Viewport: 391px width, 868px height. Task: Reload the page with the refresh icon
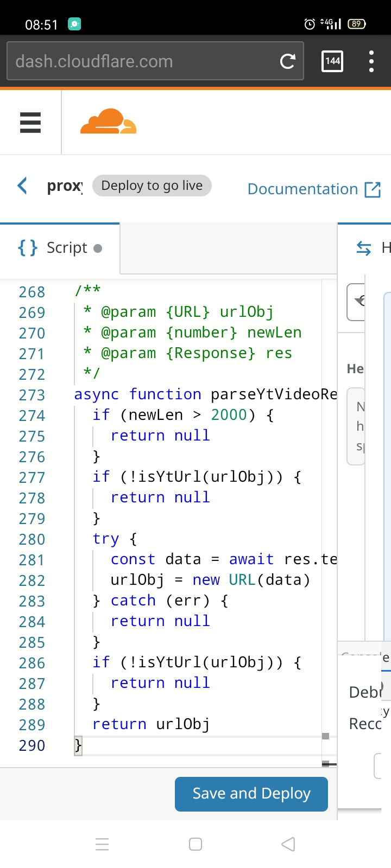[x=287, y=61]
